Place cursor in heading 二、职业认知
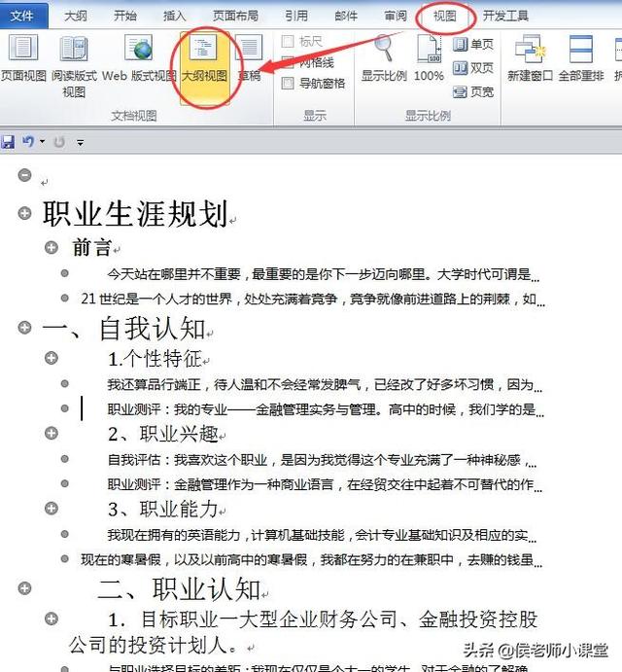 point(179,589)
